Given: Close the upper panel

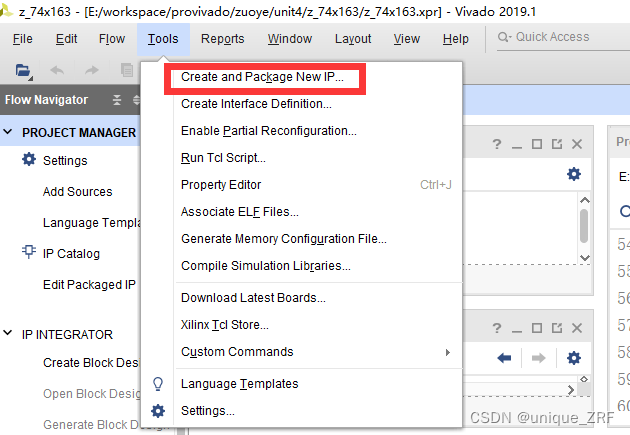Looking at the screenshot, I should click(577, 144).
